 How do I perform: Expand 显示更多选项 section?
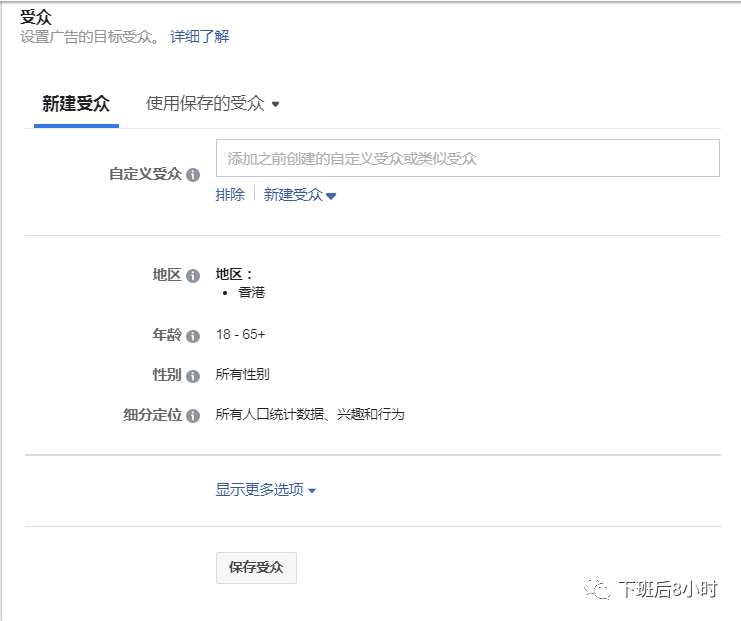(x=265, y=490)
